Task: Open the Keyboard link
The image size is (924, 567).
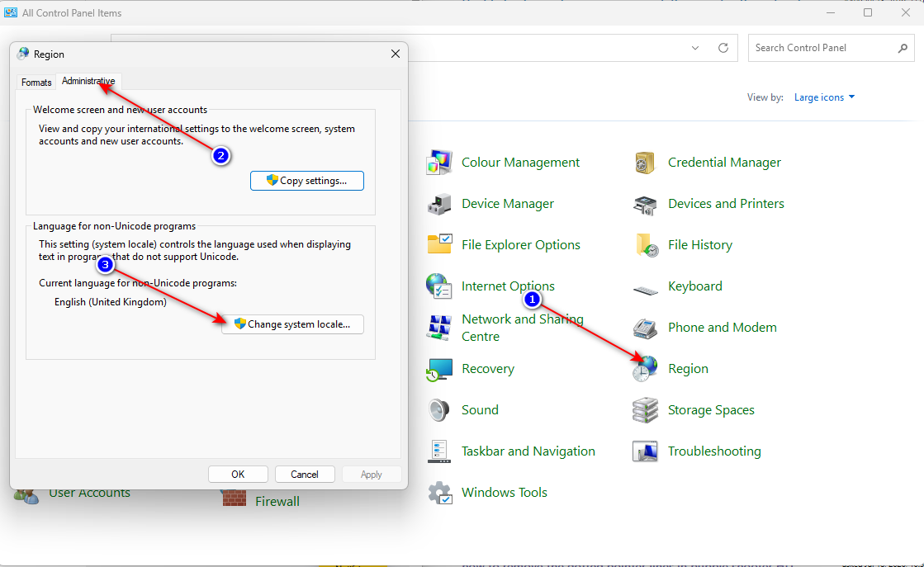Action: tap(694, 286)
